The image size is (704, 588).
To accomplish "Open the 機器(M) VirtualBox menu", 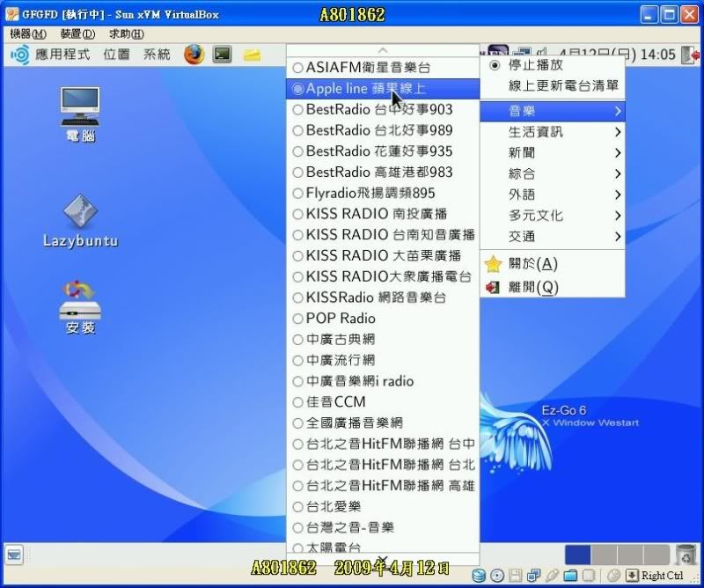I will point(28,34).
